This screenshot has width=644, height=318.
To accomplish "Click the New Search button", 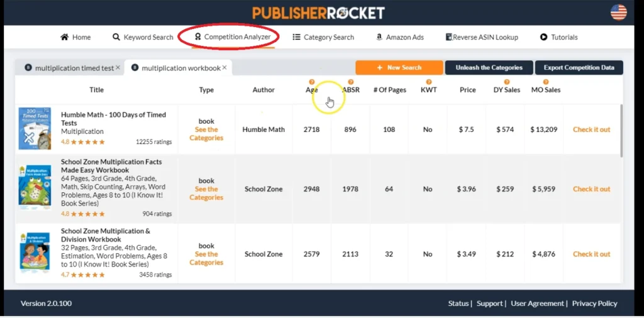I will pos(399,68).
